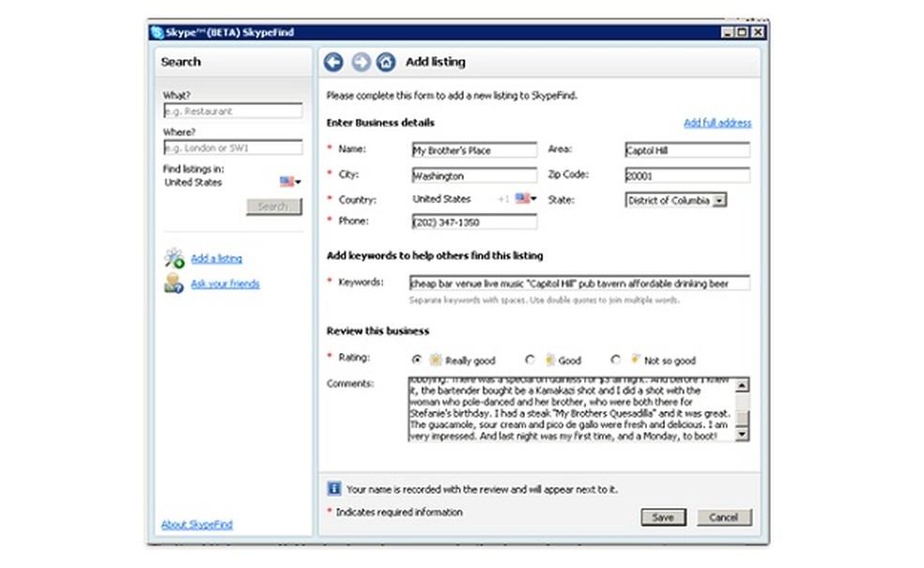Click the Home icon next to Add listing

(x=385, y=61)
